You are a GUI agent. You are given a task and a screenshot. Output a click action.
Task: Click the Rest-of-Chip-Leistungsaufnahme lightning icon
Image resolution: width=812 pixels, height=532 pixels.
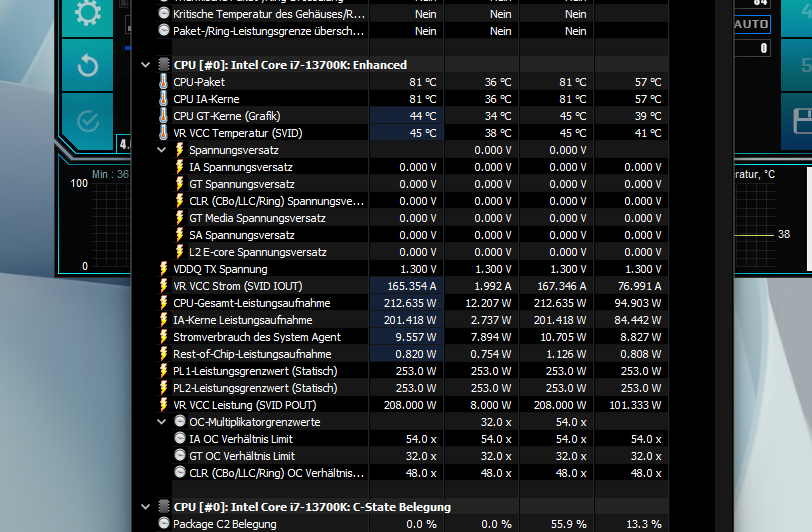pos(164,354)
